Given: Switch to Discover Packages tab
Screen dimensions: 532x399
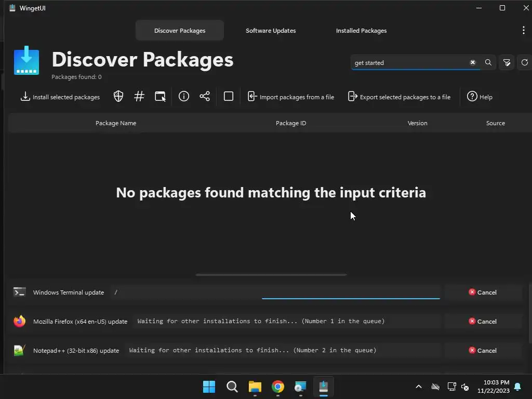Looking at the screenshot, I should 180,31.
